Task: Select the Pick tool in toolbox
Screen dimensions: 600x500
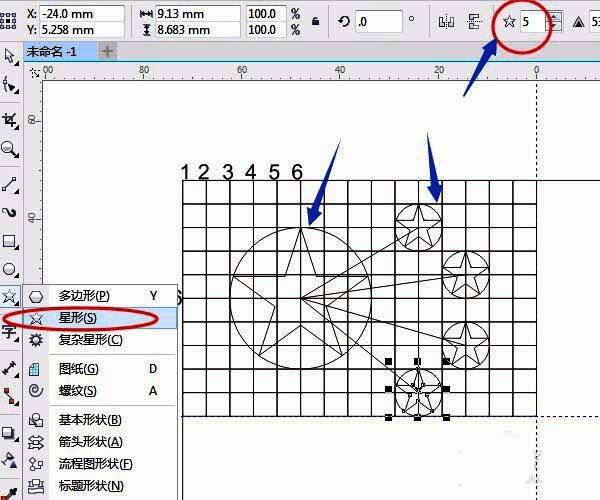Action: coord(10,56)
